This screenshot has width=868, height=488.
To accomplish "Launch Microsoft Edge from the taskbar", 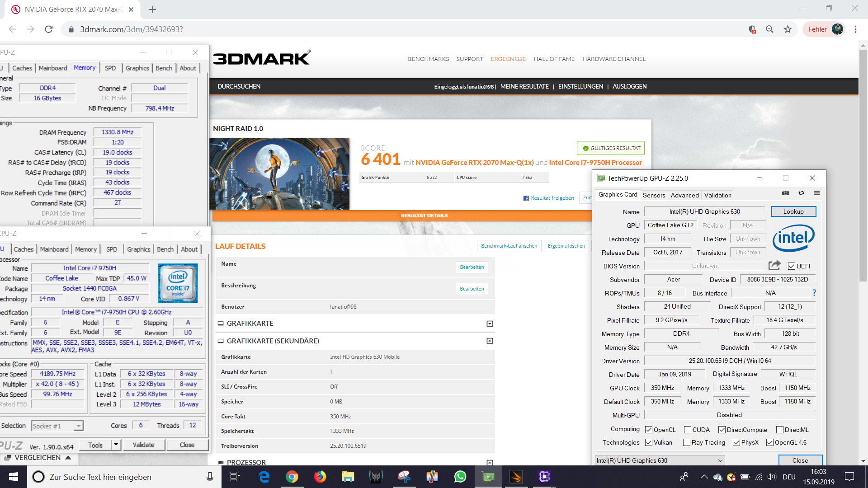I will tap(264, 477).
